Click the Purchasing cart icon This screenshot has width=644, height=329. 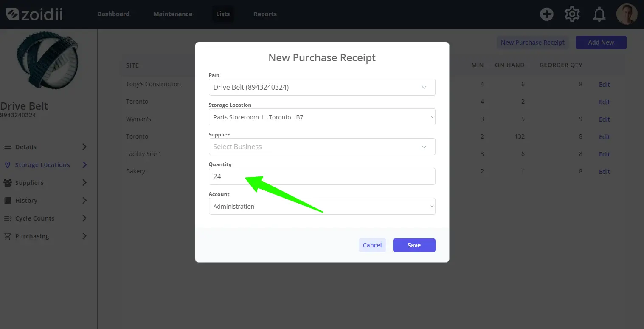point(7,236)
